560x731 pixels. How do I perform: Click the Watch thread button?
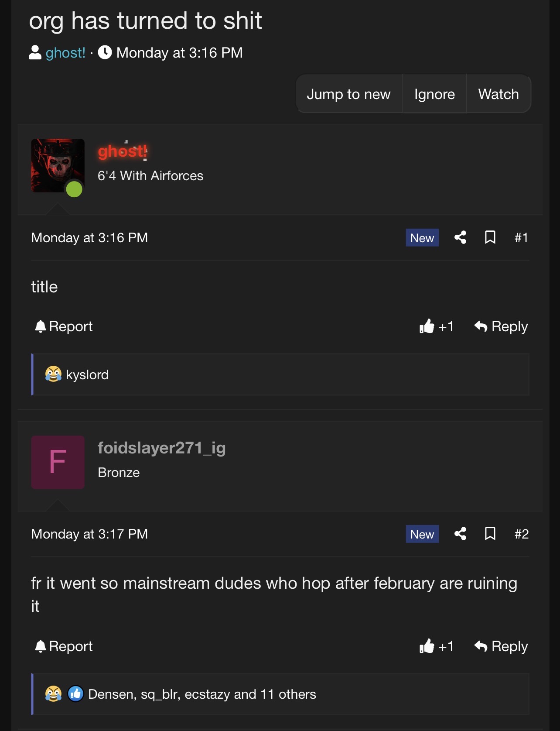click(498, 94)
